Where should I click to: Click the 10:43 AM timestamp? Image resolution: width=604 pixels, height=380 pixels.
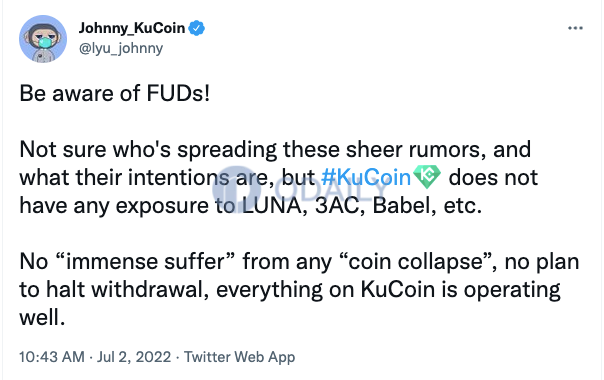click(x=52, y=357)
